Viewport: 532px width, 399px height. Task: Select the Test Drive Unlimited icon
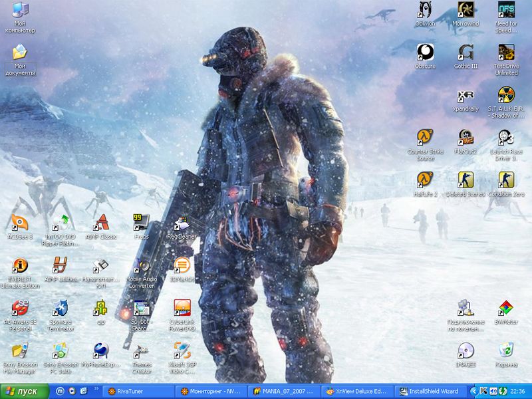click(x=506, y=53)
